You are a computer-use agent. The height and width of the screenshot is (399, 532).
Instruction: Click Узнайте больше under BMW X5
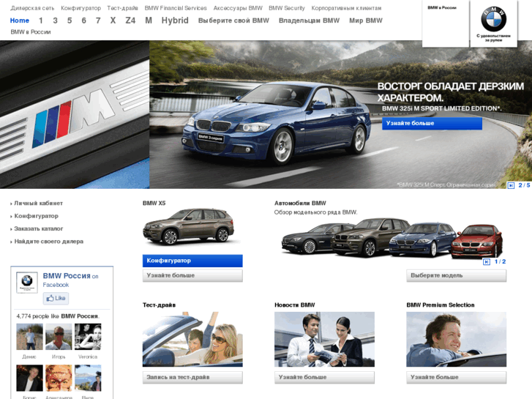[x=192, y=275]
